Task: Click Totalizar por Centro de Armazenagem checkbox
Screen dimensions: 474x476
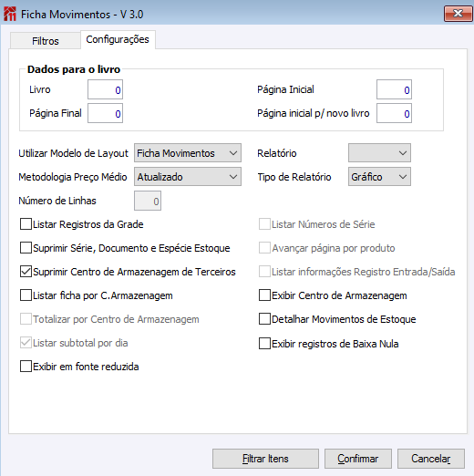Action: click(x=26, y=319)
